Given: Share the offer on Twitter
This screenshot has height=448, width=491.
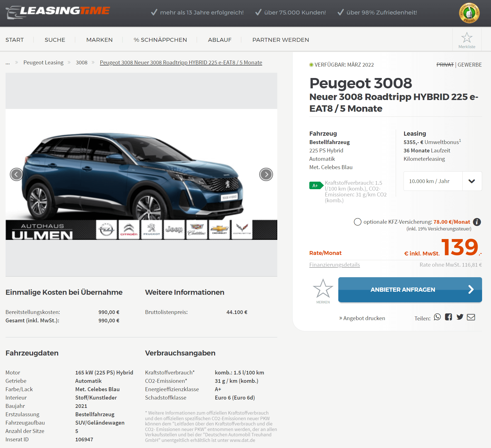Looking at the screenshot, I should click(460, 317).
